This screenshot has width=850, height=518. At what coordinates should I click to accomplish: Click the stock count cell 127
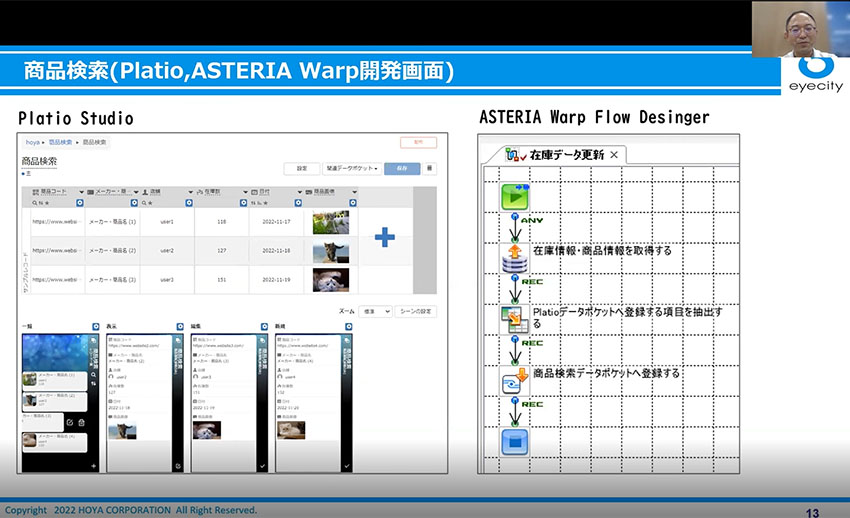click(x=221, y=251)
